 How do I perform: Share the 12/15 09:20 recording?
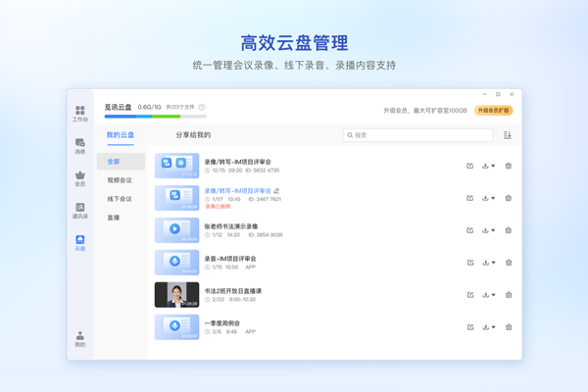pyautogui.click(x=469, y=166)
